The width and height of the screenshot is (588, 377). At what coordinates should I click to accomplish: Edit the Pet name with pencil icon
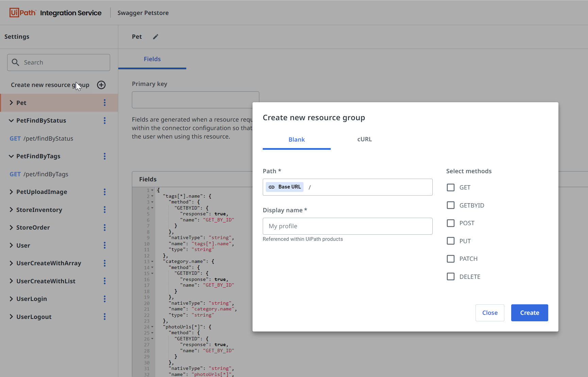(155, 37)
